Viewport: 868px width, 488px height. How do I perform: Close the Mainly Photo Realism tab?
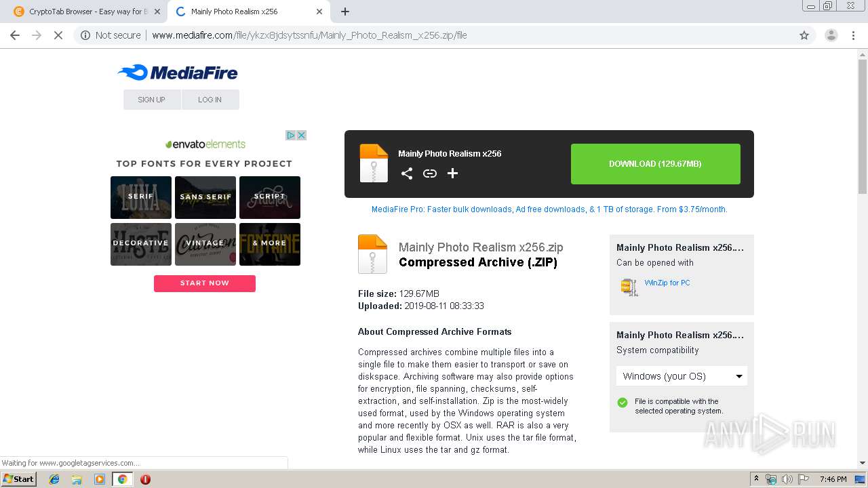319,12
